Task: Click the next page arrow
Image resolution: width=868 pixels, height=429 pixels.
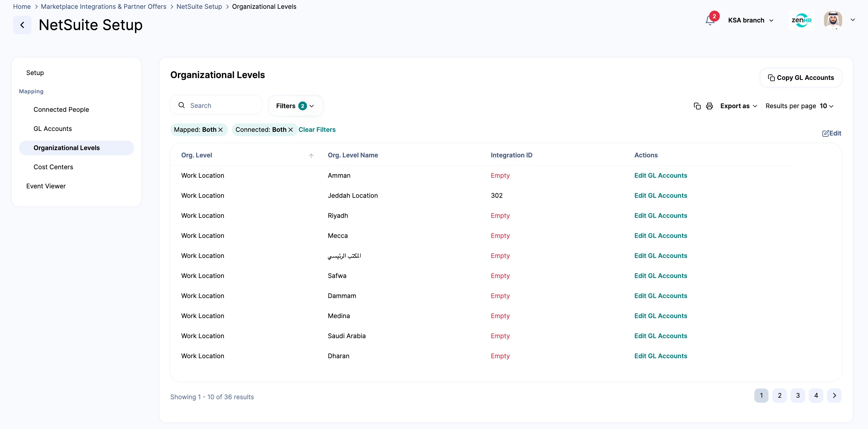Action: click(x=834, y=395)
